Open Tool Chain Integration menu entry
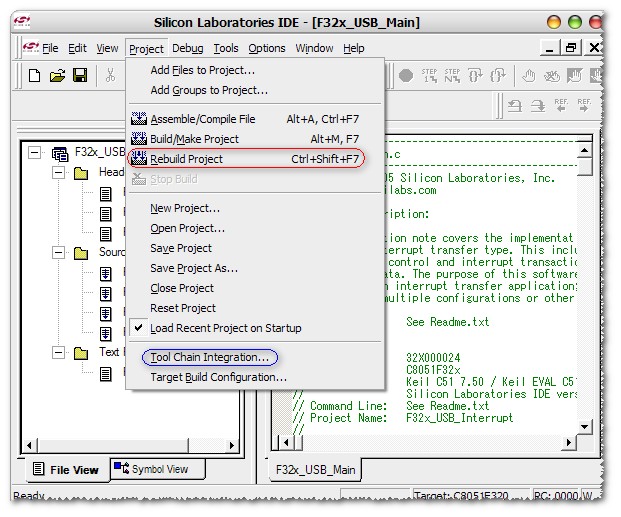Image resolution: width=621 pixels, height=517 pixels. (210, 357)
